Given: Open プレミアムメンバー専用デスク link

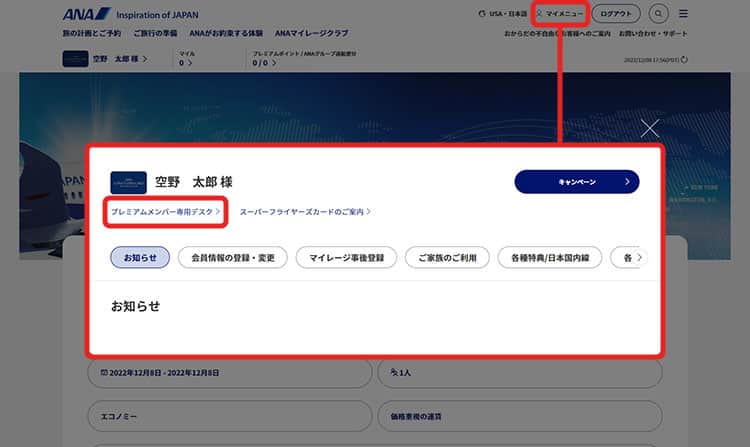Looking at the screenshot, I should 165,212.
